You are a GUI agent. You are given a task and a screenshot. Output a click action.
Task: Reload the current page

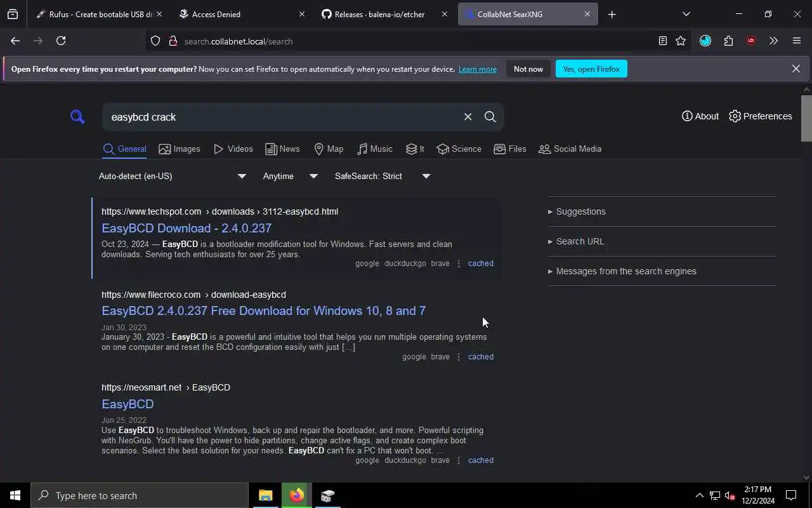click(x=61, y=41)
